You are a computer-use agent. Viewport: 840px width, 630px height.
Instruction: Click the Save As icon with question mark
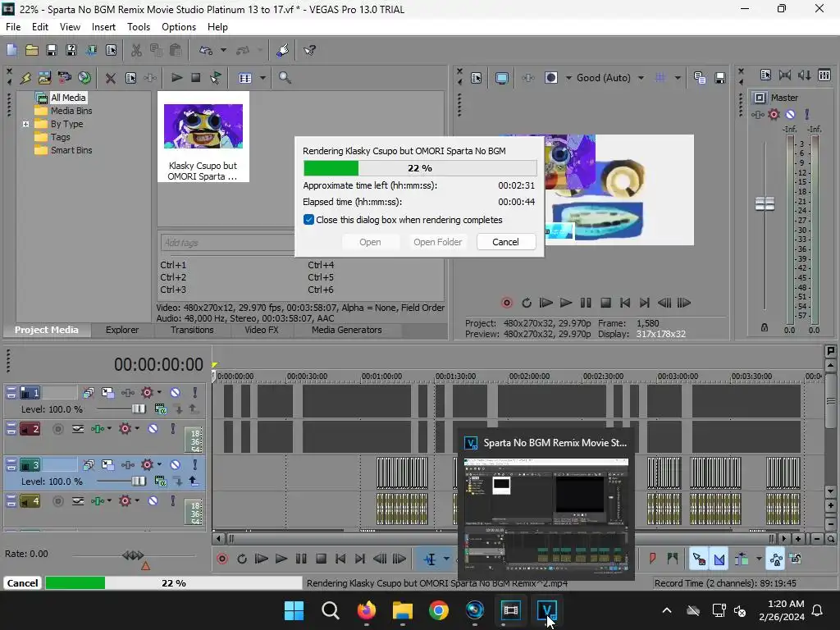coord(71,50)
